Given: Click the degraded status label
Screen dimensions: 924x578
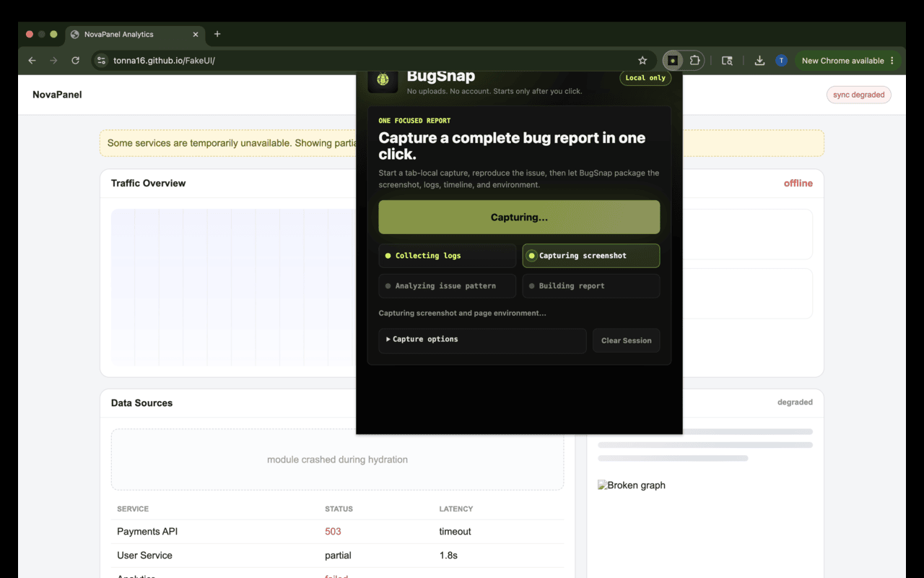Looking at the screenshot, I should [x=795, y=402].
